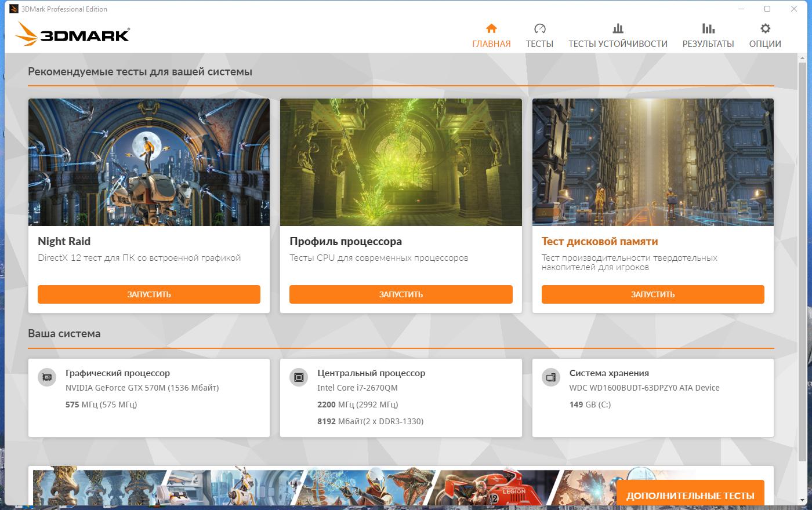Click the vertical scrollbar down arrow
The width and height of the screenshot is (812, 510).
pyautogui.click(x=803, y=500)
